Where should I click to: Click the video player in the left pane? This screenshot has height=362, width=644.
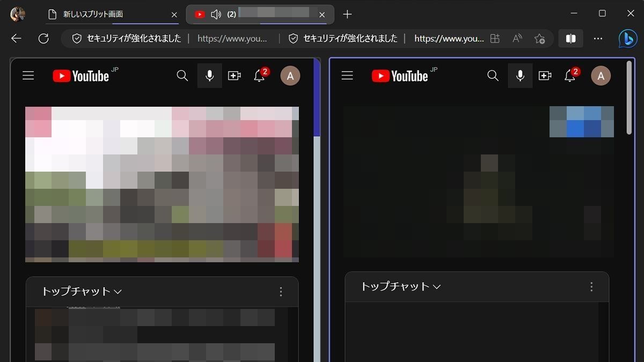(162, 184)
